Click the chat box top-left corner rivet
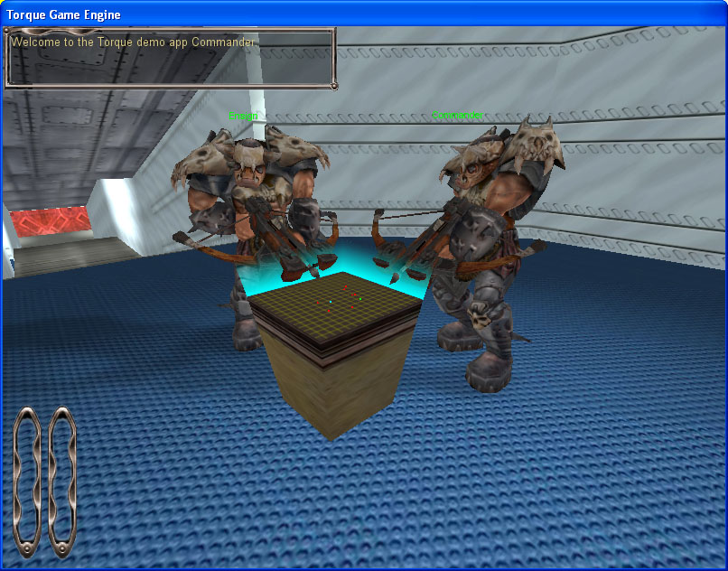Screen dimensions: 728x571 pyautogui.click(x=9, y=30)
